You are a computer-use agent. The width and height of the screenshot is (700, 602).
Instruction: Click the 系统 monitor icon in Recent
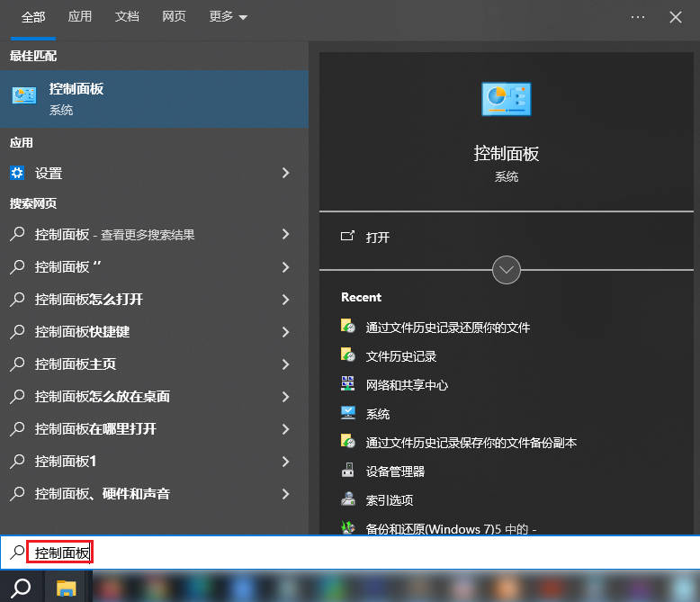pos(348,413)
